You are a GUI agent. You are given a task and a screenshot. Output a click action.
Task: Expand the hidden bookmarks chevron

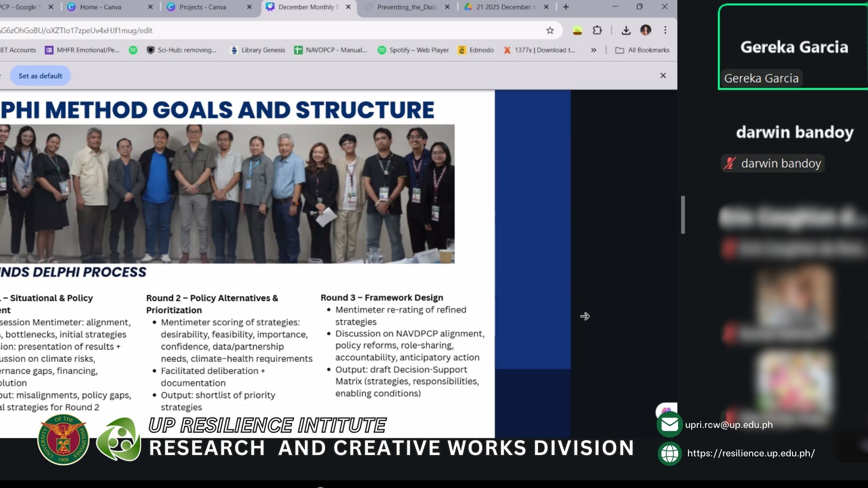click(594, 50)
